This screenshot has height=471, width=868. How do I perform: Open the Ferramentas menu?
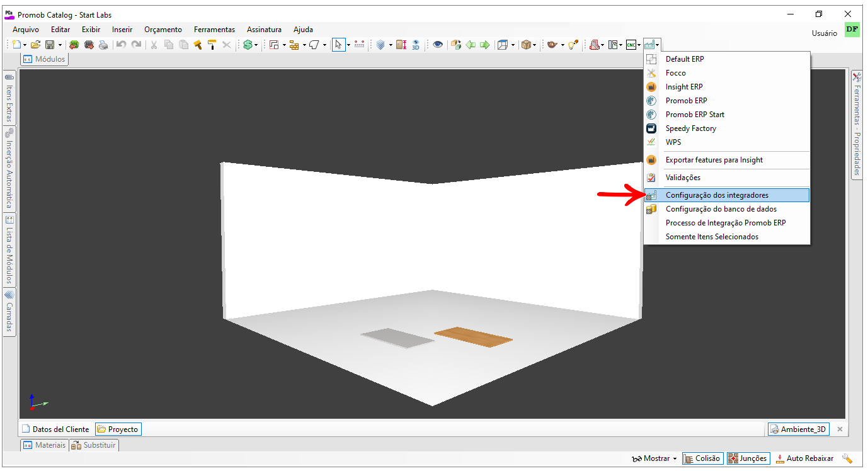(214, 30)
